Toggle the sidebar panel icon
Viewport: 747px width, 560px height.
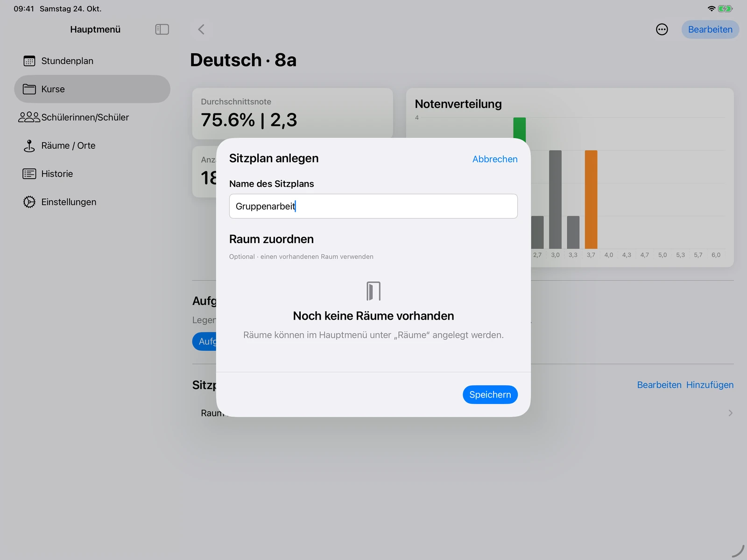point(162,29)
